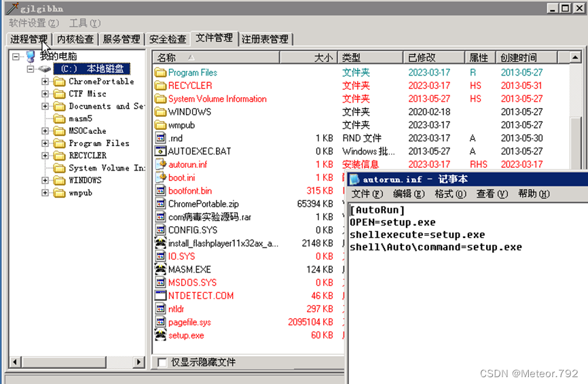Screen dimensions: 588x384
Task: Click the CONFIG.SYS file icon
Action: coord(160,230)
